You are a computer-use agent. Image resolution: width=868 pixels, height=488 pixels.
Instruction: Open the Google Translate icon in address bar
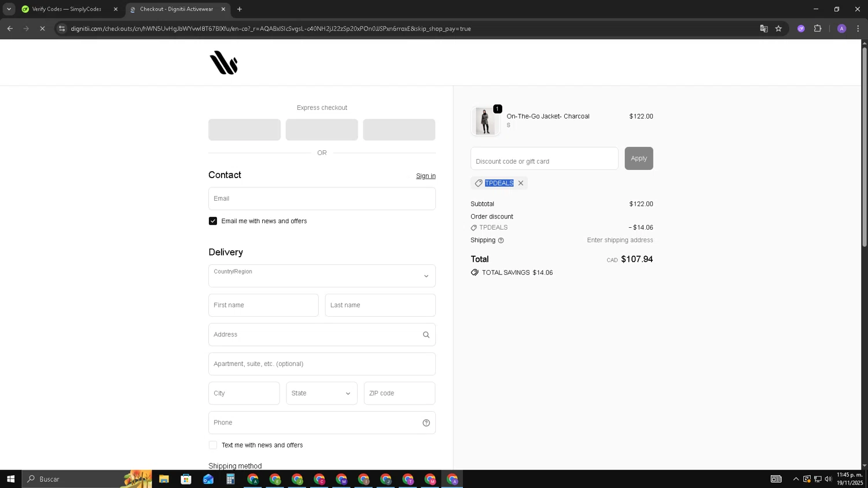click(764, 28)
